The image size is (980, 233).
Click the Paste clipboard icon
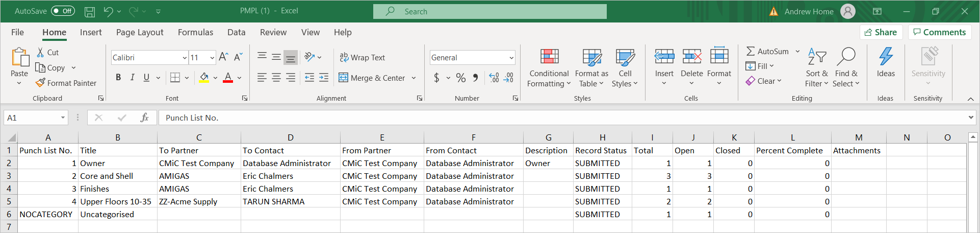(20, 58)
